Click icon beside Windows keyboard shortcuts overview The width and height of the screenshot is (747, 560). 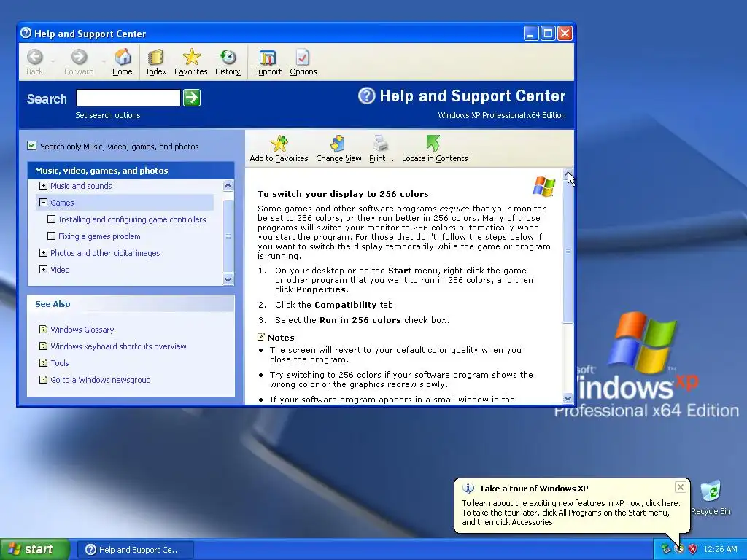(x=43, y=346)
